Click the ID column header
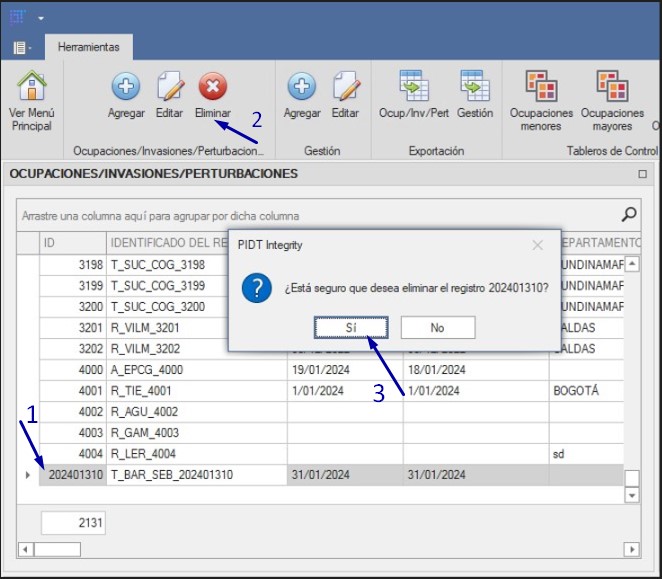The width and height of the screenshot is (662, 579). [72, 243]
